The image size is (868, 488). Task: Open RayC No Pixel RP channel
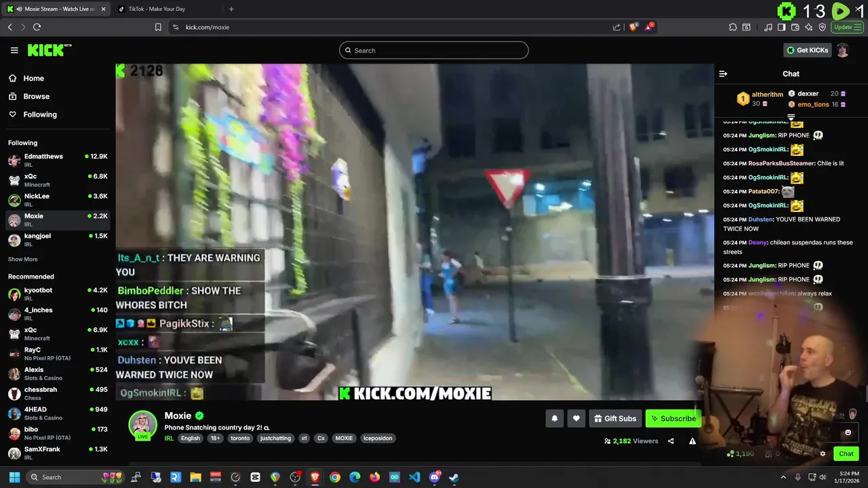coord(58,353)
